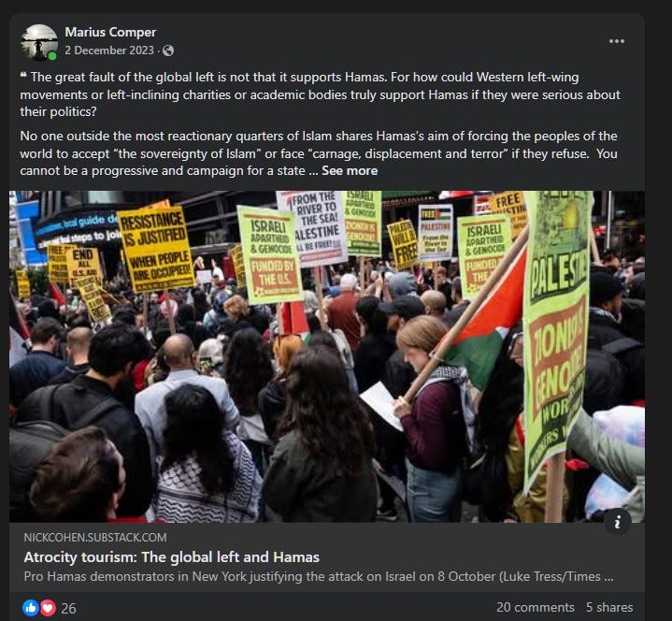672x621 pixels.
Task: Expand post text with See more
Action: tap(350, 171)
